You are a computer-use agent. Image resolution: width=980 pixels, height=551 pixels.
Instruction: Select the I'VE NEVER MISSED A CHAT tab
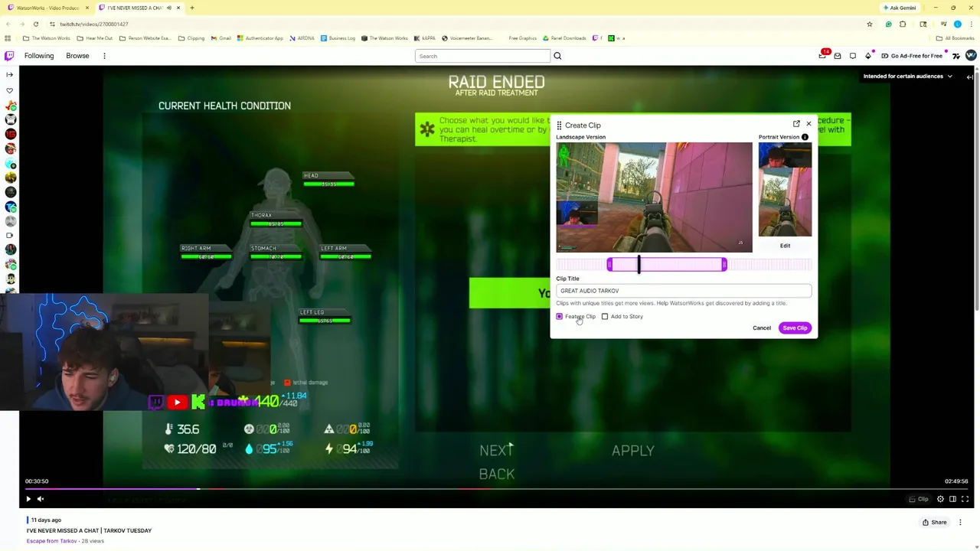[x=140, y=8]
